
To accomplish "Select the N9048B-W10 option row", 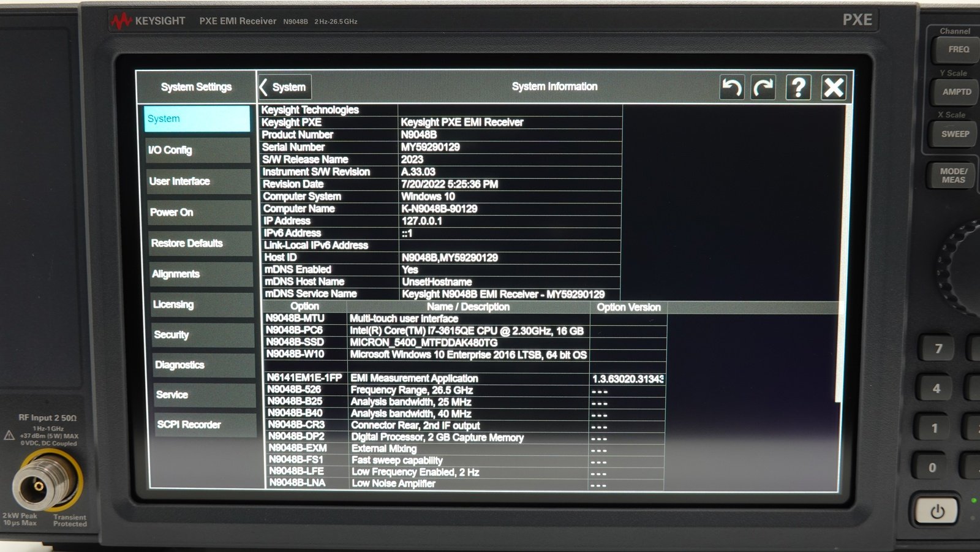I will 466,354.
